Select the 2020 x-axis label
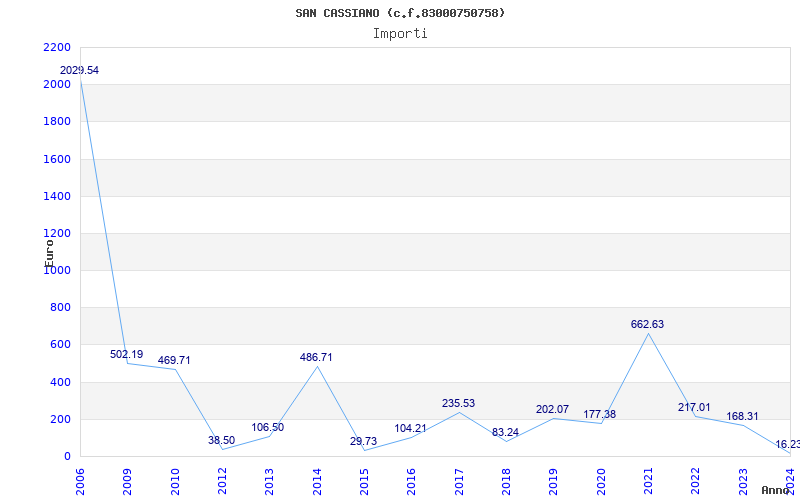This screenshot has width=800, height=500. [x=601, y=481]
